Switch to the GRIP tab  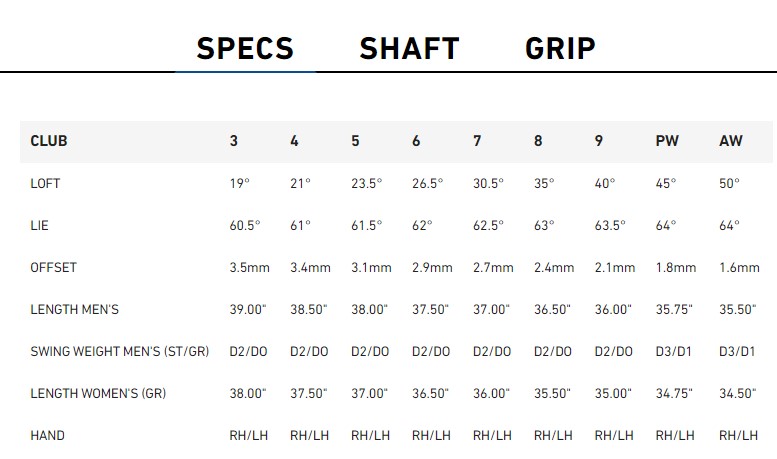560,49
